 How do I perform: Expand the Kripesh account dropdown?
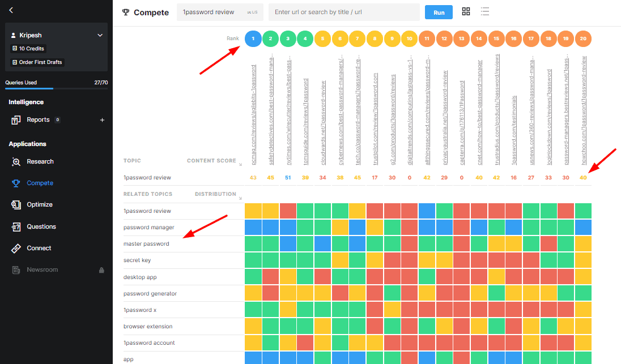[100, 35]
